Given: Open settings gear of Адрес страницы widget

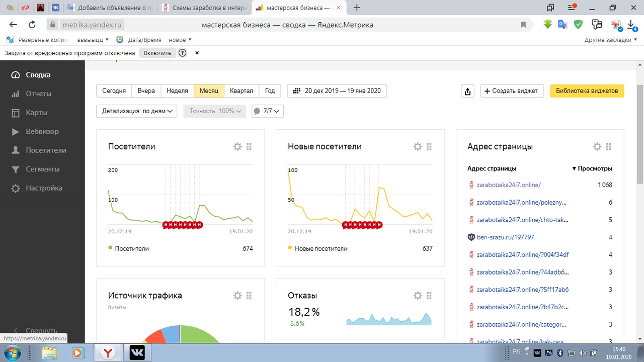Looking at the screenshot, I should point(597,146).
